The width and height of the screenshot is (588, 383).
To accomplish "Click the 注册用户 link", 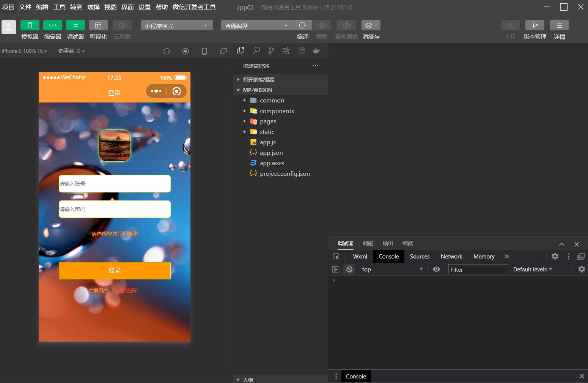I will click(98, 291).
